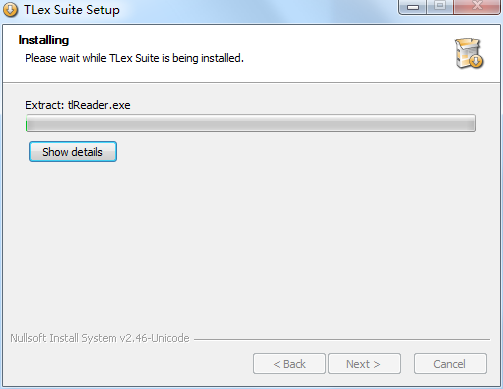Go to the previous step with Back
The image size is (503, 389).
coord(289,364)
